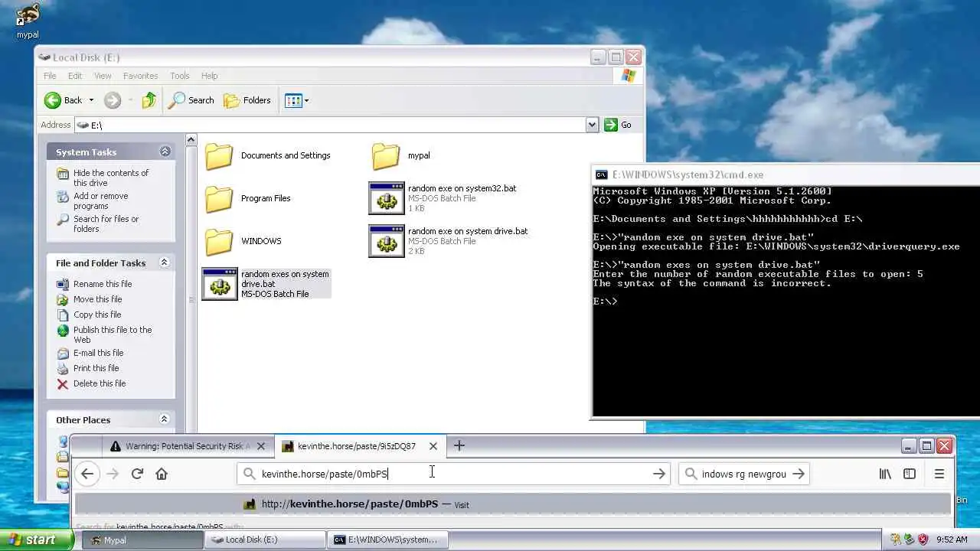Go back in the Mypal browser
The width and height of the screenshot is (980, 551).
click(87, 474)
